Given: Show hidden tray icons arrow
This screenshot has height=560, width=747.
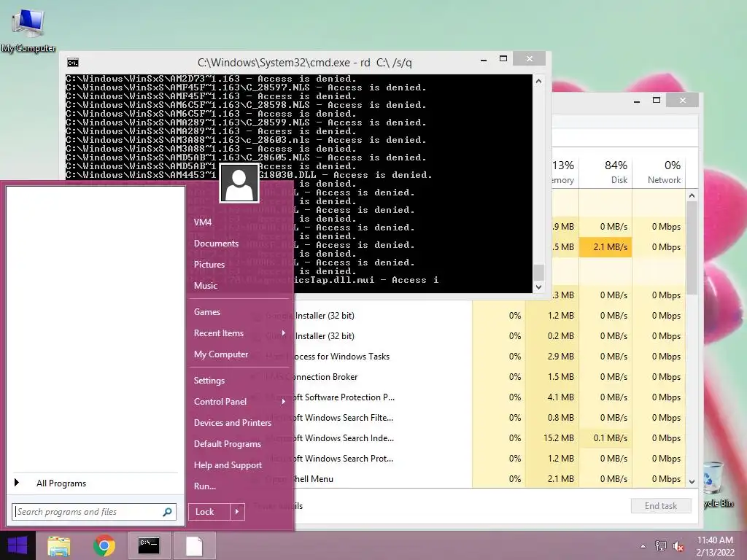Looking at the screenshot, I should (x=643, y=546).
